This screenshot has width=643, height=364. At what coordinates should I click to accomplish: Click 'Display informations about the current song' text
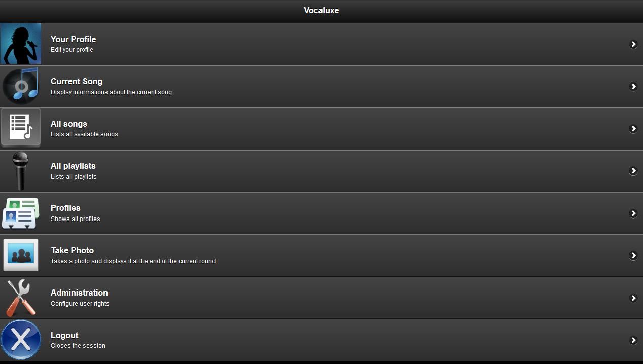[x=111, y=92]
